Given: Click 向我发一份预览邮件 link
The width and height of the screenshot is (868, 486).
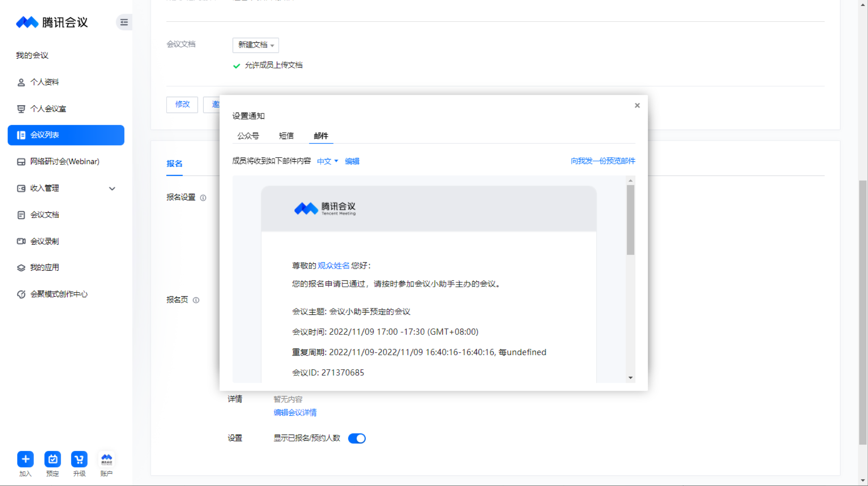Looking at the screenshot, I should tap(603, 161).
